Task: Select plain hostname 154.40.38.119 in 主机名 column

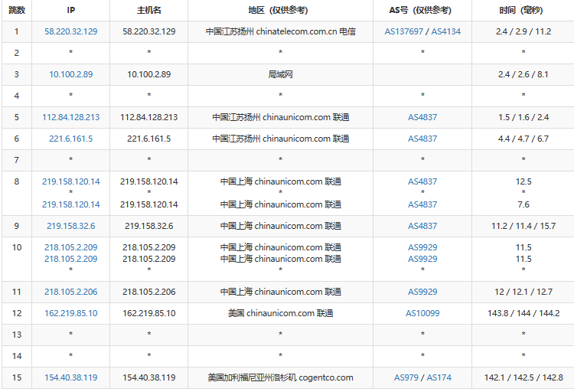Action: coord(149,377)
